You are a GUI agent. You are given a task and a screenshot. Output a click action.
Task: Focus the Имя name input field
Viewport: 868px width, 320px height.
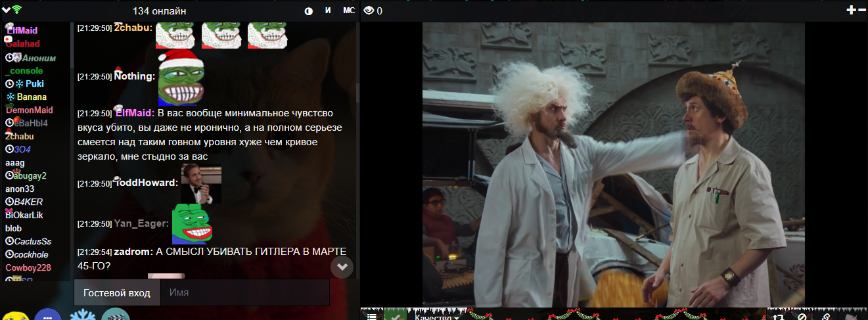point(245,292)
